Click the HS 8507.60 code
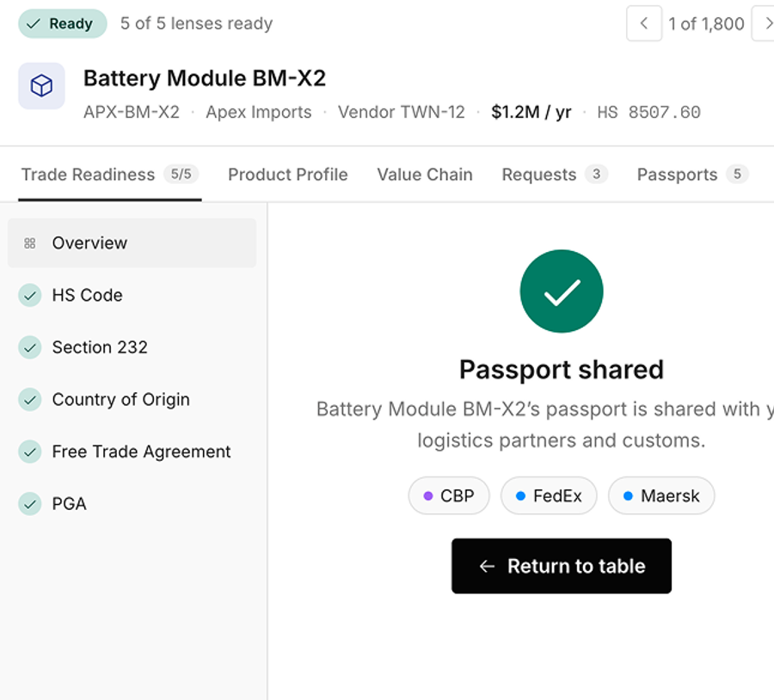774x700 pixels. tap(648, 112)
